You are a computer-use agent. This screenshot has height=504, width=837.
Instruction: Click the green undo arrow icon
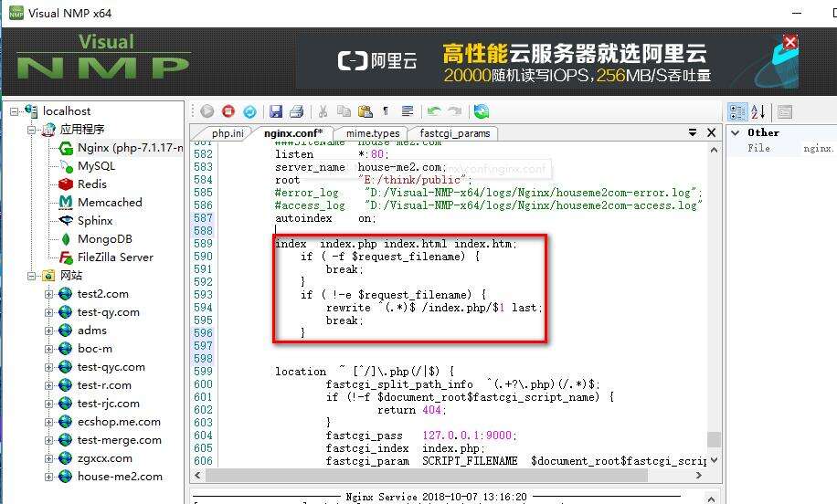tap(434, 111)
